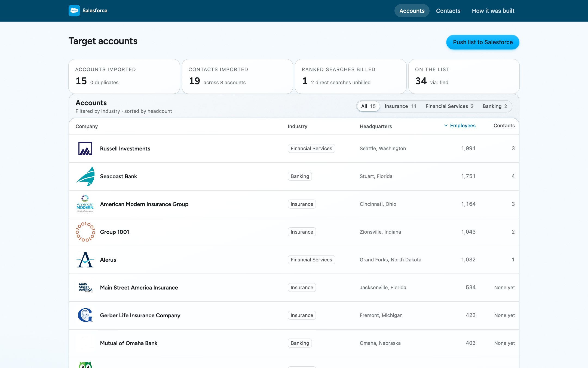
Task: Select the All 15 filter pill
Action: pyautogui.click(x=368, y=106)
